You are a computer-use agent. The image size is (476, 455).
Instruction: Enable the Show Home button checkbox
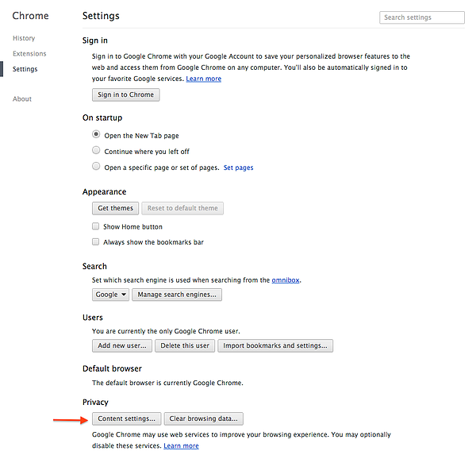(x=96, y=226)
